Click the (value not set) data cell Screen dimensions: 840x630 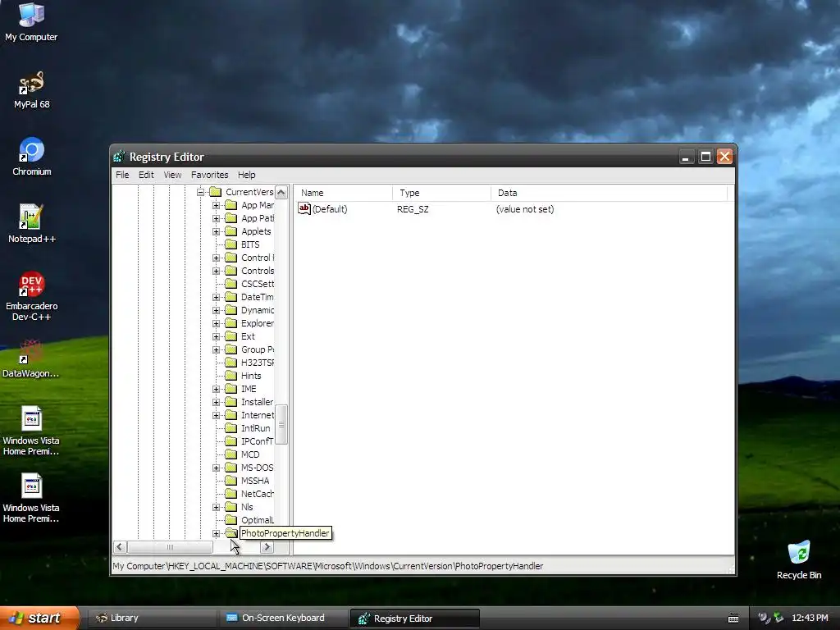click(524, 209)
